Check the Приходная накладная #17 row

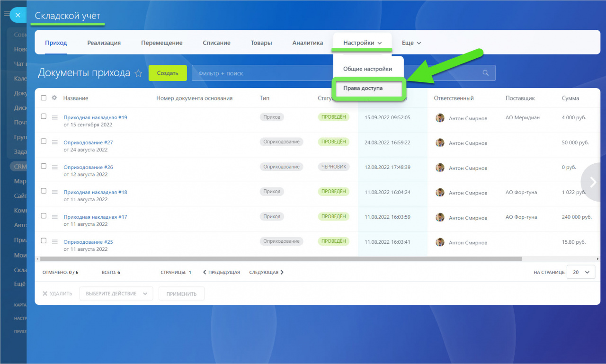(44, 216)
